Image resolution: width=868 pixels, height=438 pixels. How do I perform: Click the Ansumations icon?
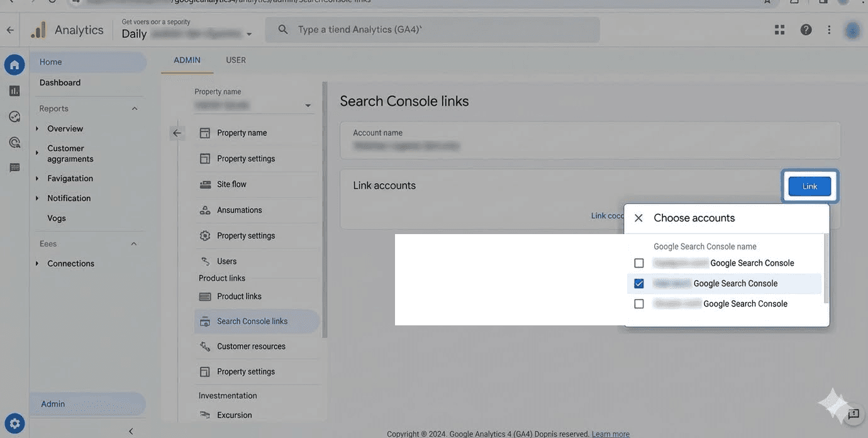click(x=204, y=210)
